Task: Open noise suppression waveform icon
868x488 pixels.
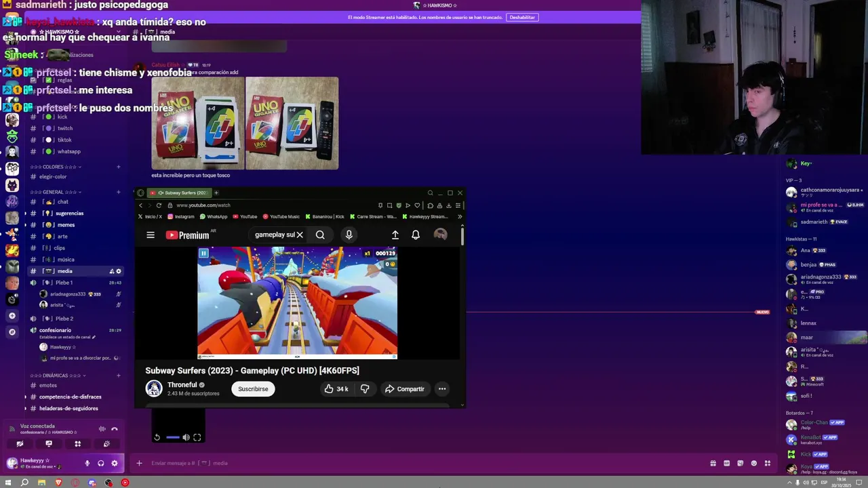Action: pos(102,428)
